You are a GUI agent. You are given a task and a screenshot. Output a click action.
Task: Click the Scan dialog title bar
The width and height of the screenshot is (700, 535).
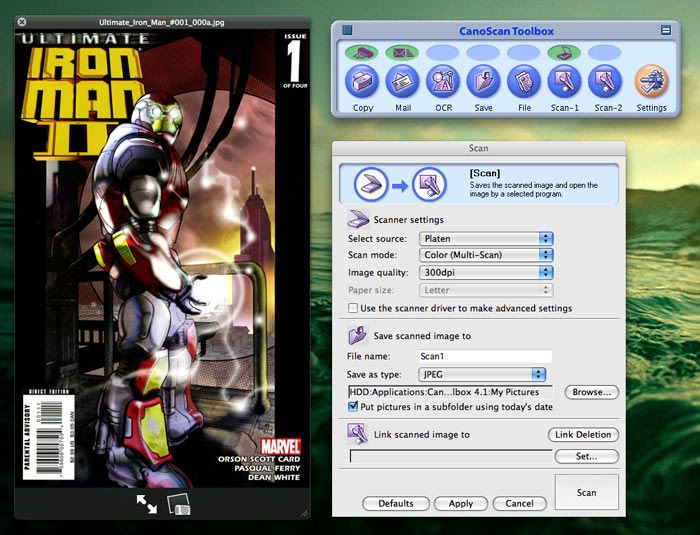pyautogui.click(x=479, y=148)
